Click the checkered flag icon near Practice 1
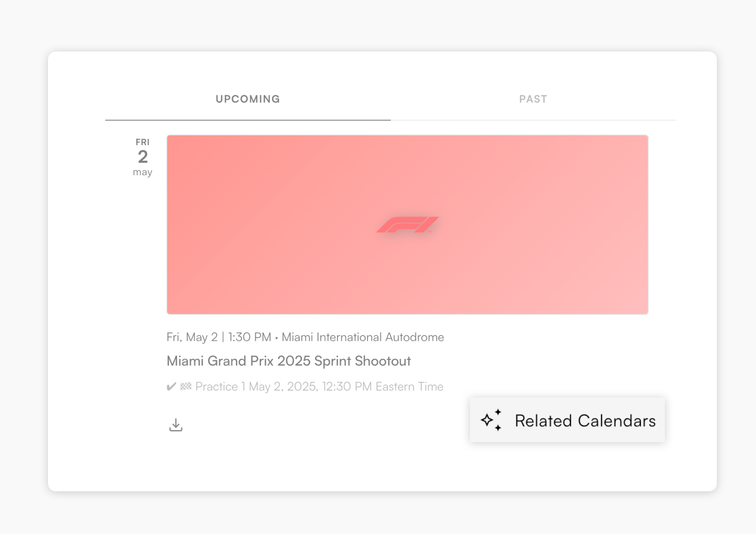This screenshot has height=534, width=756. (x=186, y=386)
